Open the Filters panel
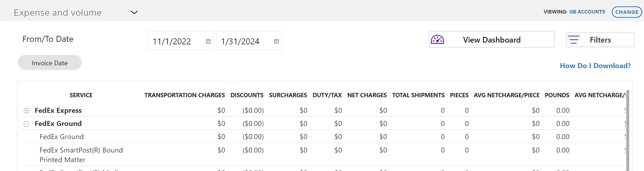 600,40
